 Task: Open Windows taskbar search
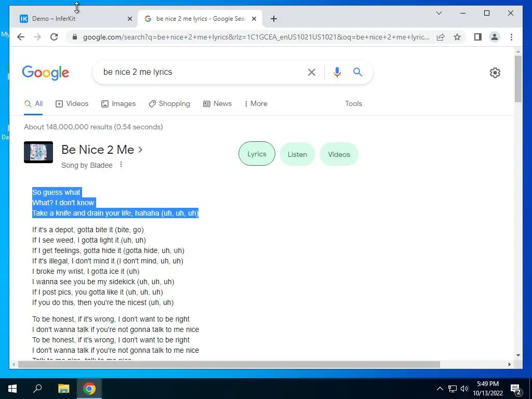coord(37,389)
